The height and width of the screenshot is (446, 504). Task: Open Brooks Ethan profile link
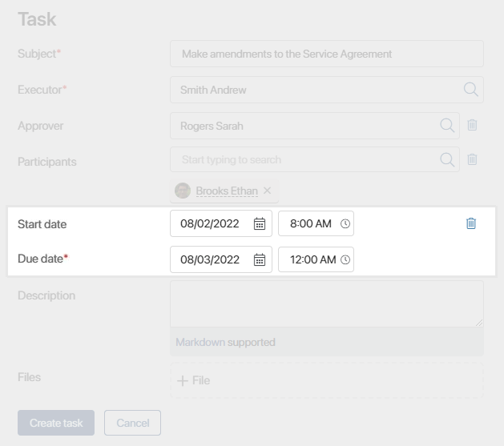click(x=227, y=191)
